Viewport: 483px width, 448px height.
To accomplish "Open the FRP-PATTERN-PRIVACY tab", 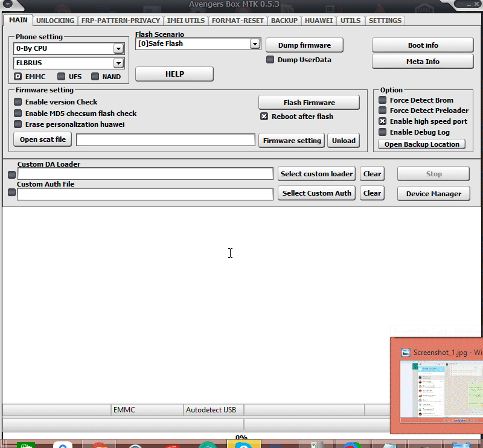I will 120,21.
